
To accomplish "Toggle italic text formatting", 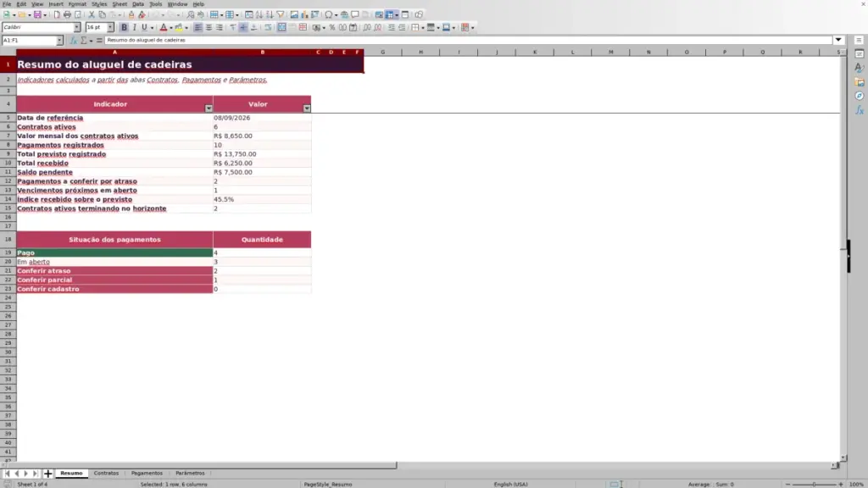I will [134, 27].
